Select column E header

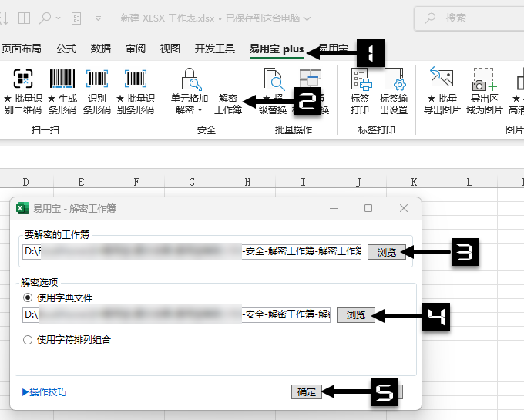(x=81, y=182)
